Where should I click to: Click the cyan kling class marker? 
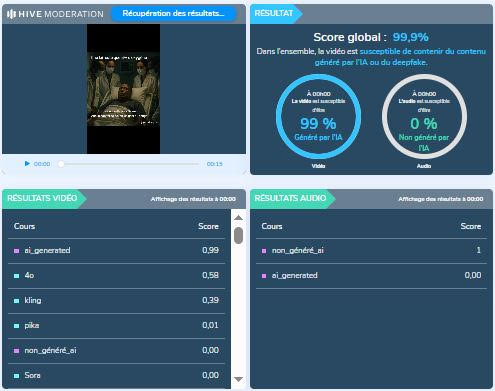coord(16,301)
